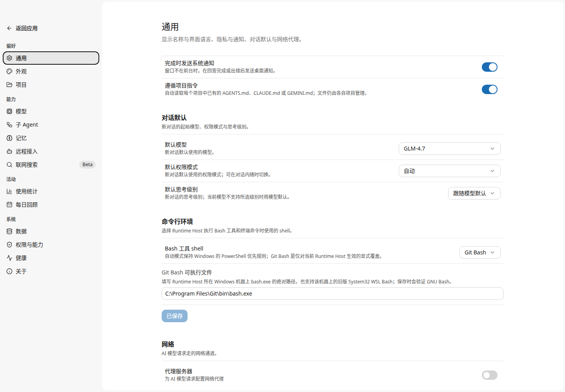Disable the 完成时发送系统通知 switch
The height and width of the screenshot is (392, 565).
point(489,67)
